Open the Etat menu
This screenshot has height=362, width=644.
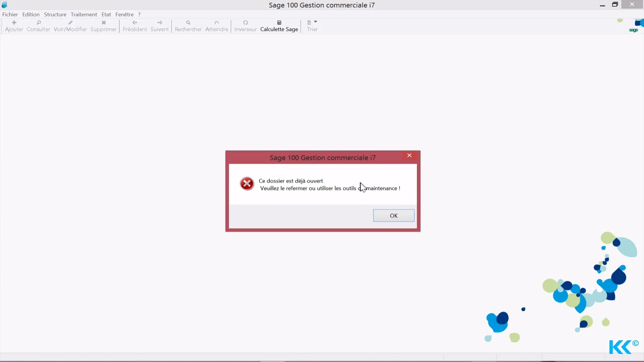click(x=106, y=14)
